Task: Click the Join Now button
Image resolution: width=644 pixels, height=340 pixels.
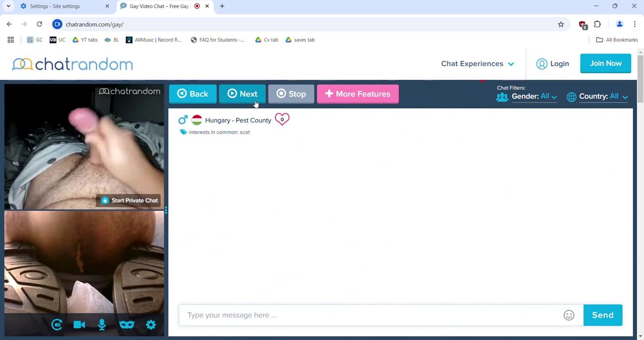Action: coord(605,63)
